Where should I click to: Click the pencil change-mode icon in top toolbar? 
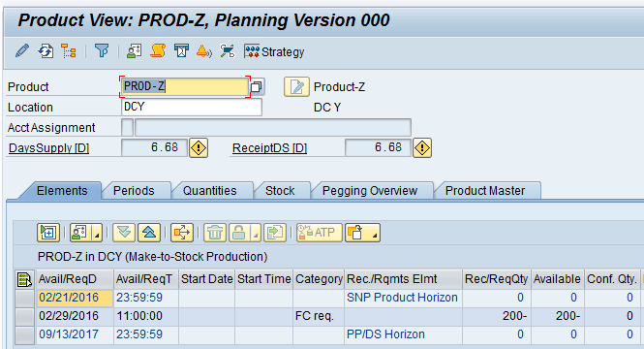pyautogui.click(x=22, y=51)
